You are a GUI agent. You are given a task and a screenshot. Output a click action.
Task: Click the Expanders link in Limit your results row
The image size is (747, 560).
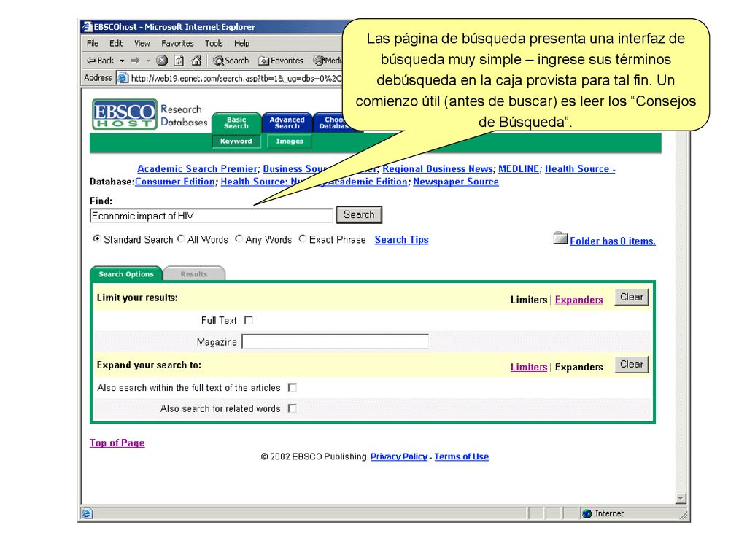[x=578, y=300]
